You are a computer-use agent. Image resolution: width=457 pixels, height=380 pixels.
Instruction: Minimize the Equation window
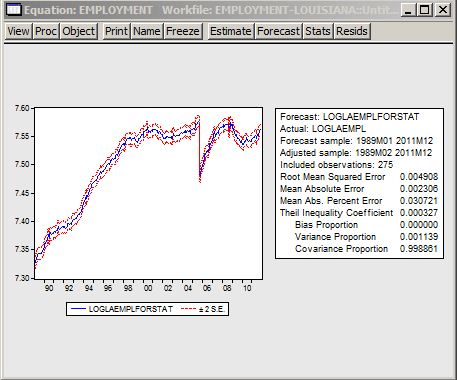(408, 10)
